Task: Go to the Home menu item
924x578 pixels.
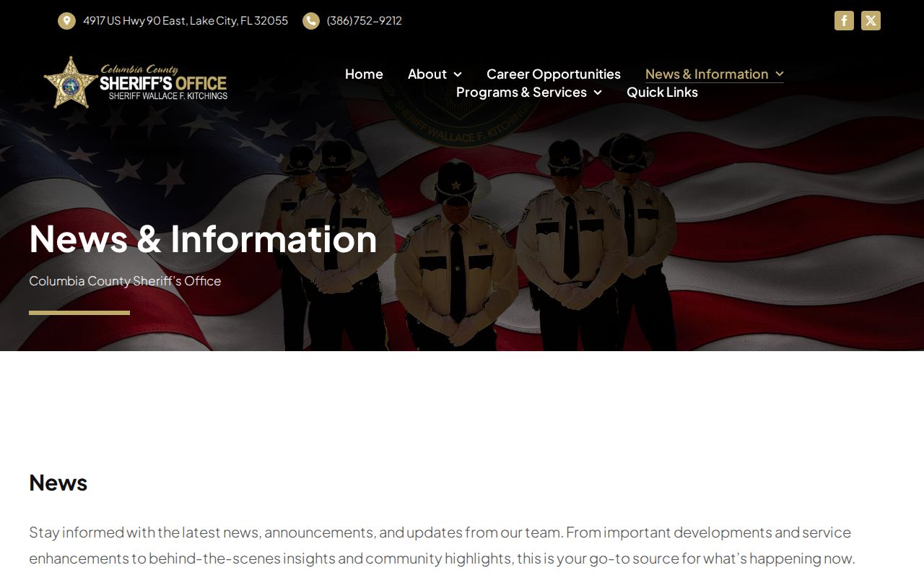Action: (x=364, y=74)
